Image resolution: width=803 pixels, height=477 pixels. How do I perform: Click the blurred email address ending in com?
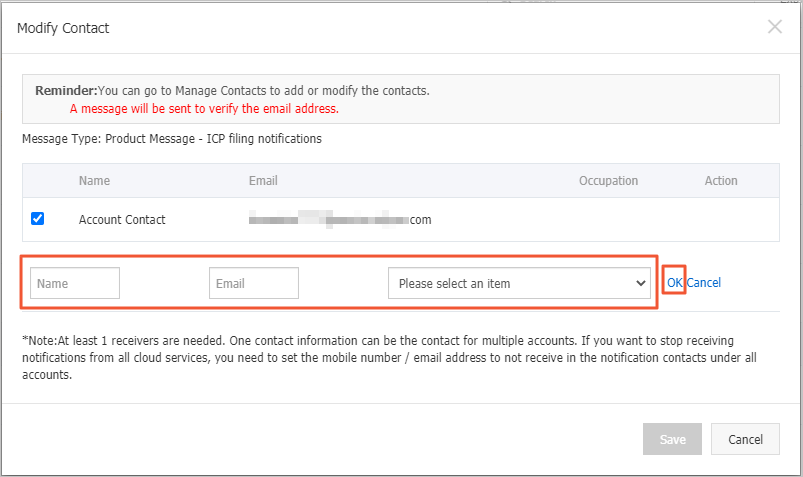[340, 220]
